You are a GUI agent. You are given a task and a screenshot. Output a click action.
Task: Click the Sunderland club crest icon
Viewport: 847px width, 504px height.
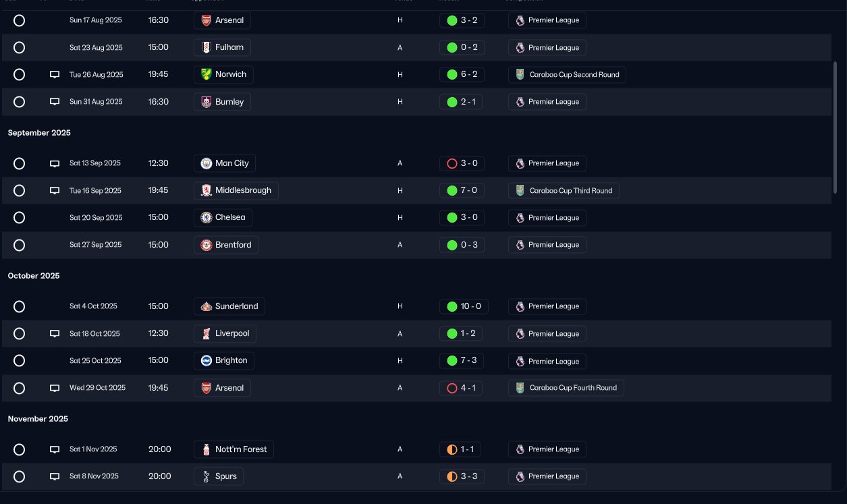click(x=207, y=306)
